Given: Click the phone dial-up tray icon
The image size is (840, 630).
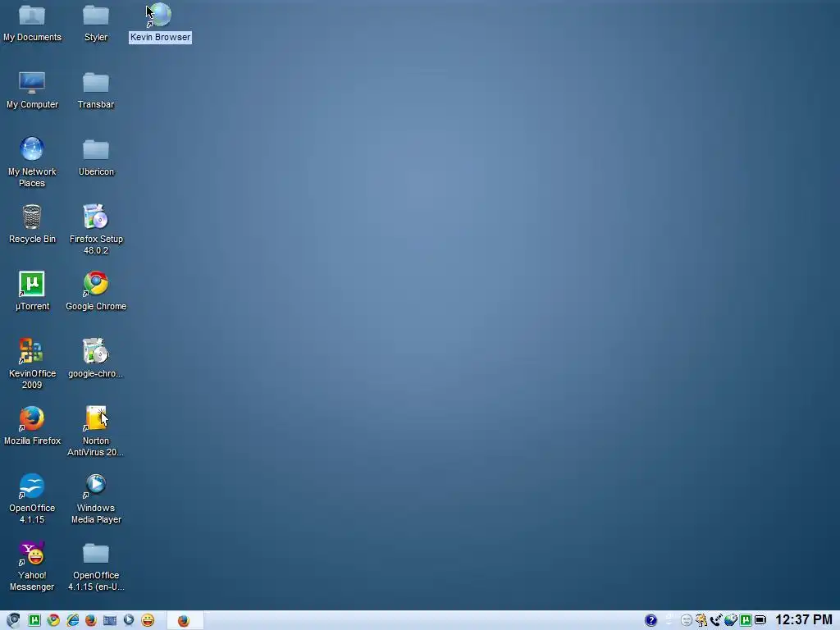Looking at the screenshot, I should [715, 620].
